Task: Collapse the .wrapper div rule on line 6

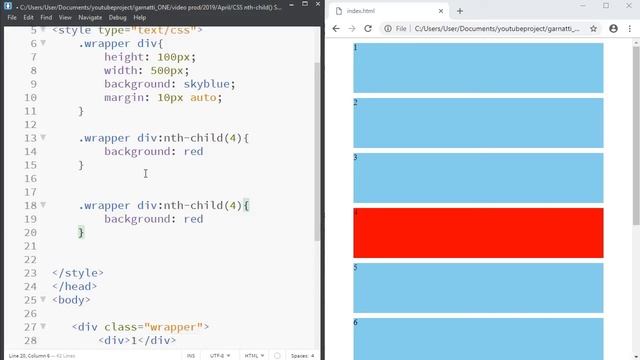Action: pyautogui.click(x=43, y=43)
